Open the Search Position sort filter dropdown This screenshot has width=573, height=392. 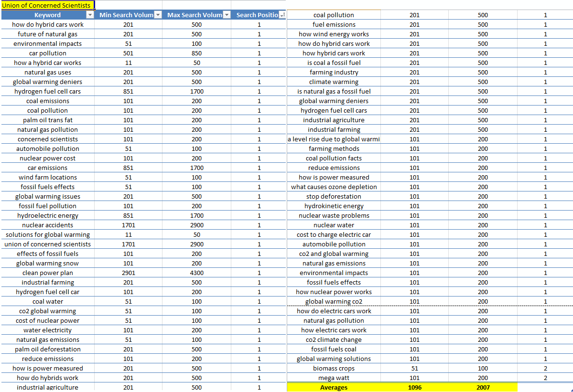[x=282, y=15]
